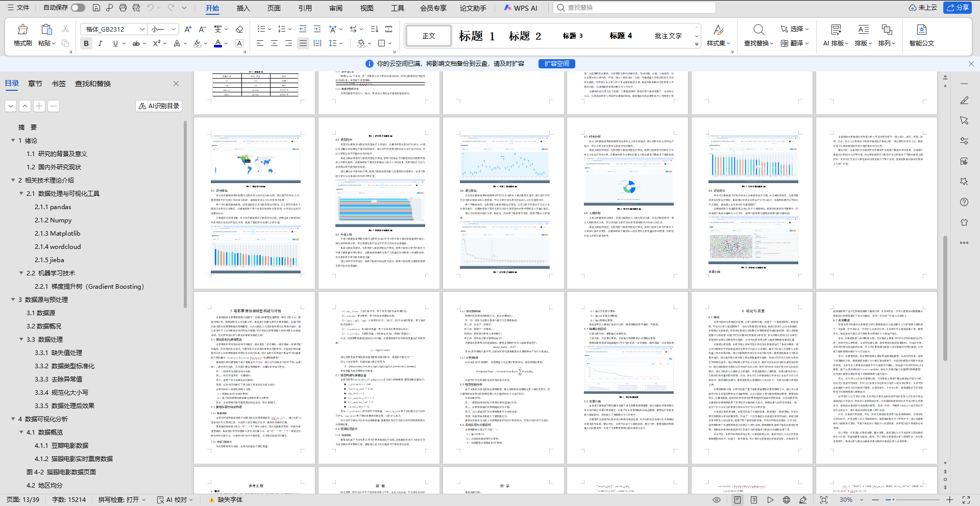Open the 选择 select dropdown
This screenshot has width=980, height=506.
click(x=795, y=29)
